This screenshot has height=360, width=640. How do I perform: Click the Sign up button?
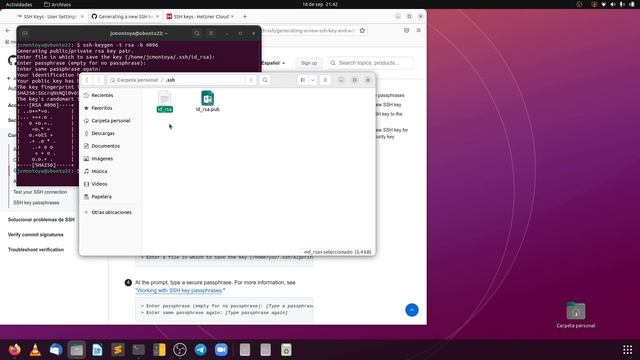[309, 63]
